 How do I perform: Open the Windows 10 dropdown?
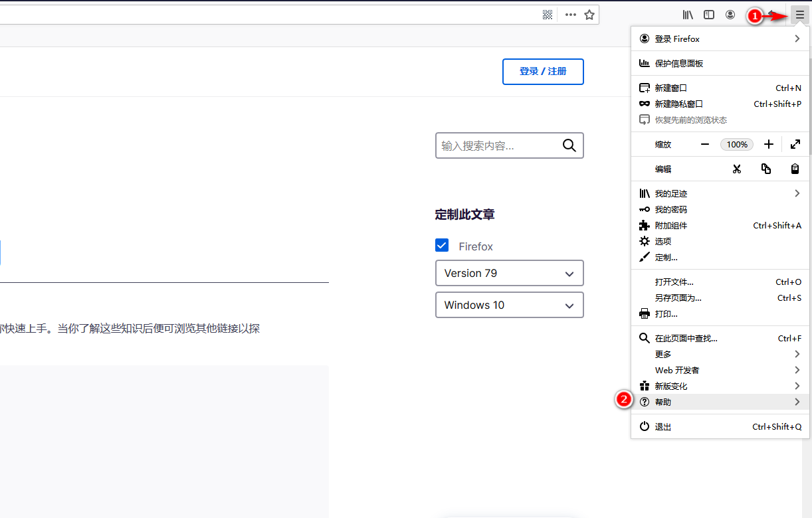pos(509,305)
